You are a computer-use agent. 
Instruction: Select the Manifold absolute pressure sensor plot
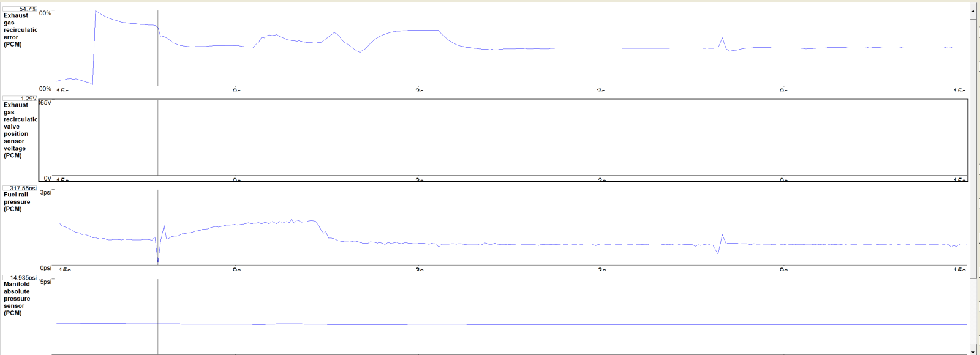510,316
